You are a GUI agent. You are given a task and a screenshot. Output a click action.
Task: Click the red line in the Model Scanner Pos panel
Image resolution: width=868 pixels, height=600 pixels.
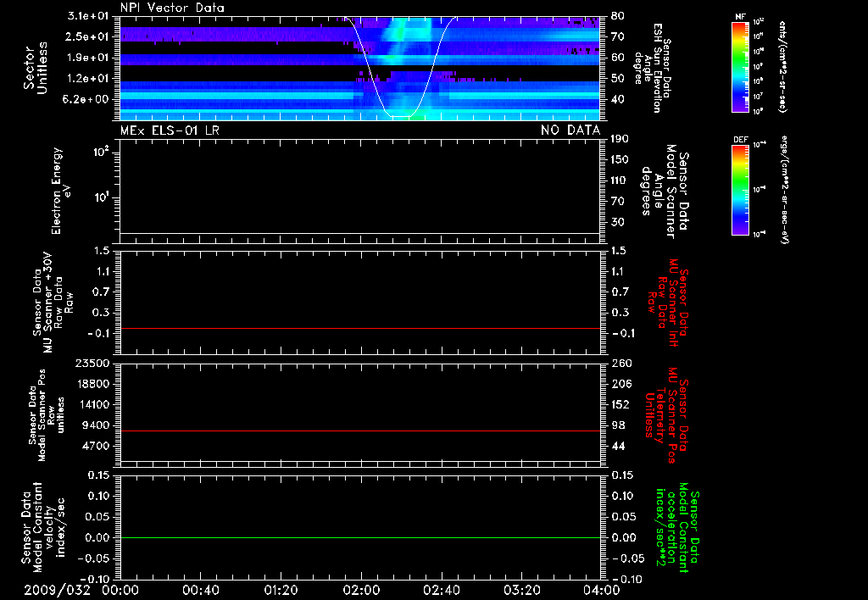pos(359,431)
